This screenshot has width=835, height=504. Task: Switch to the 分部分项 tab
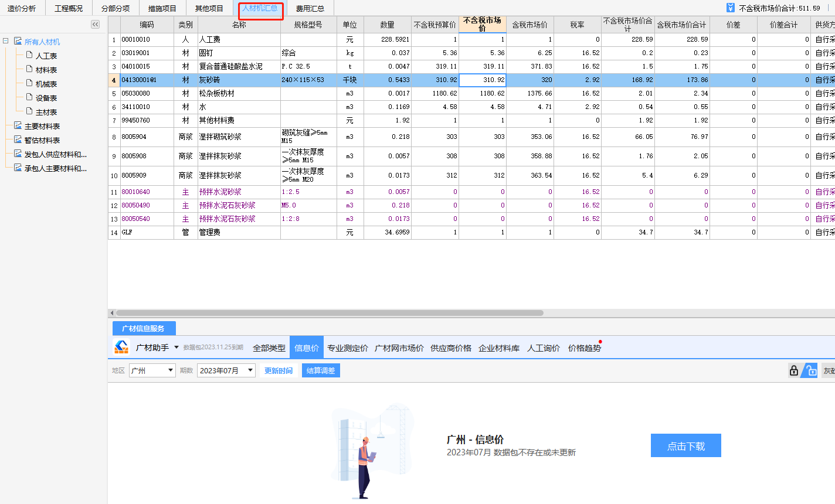point(116,8)
